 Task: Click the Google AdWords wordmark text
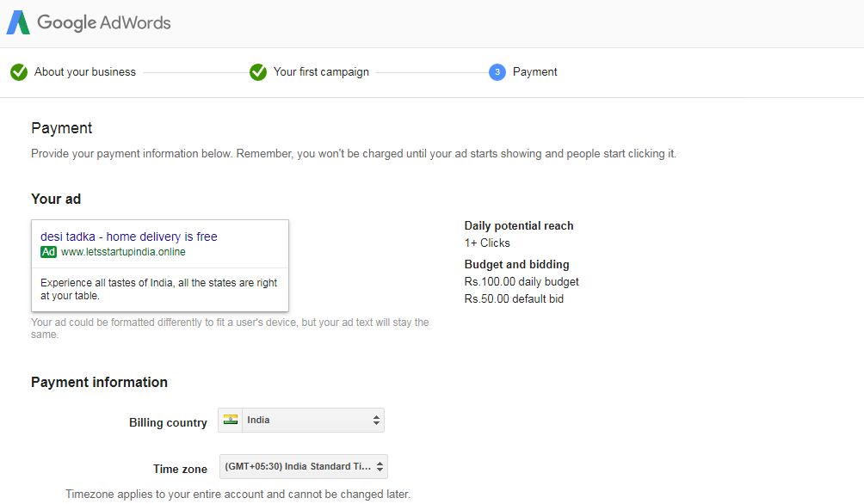tap(103, 22)
